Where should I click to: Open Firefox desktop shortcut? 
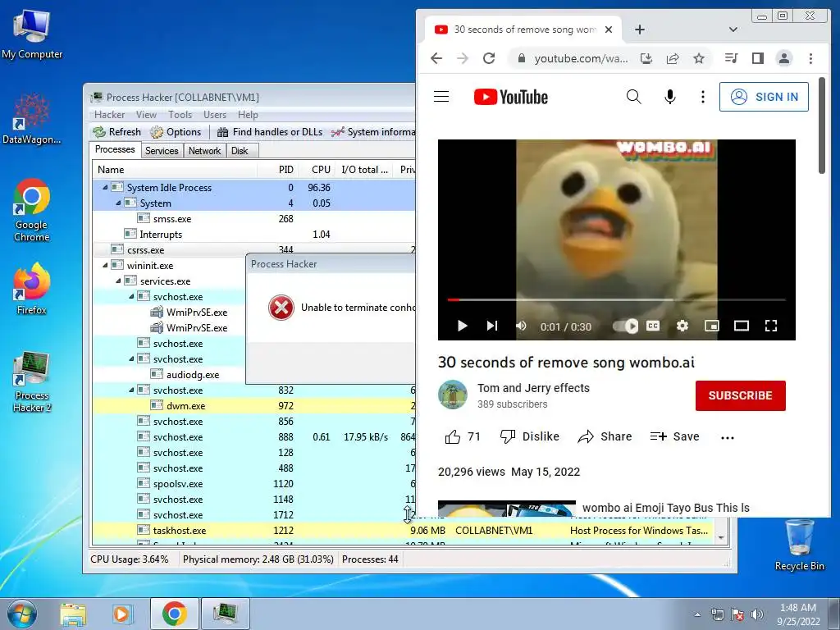[32, 289]
